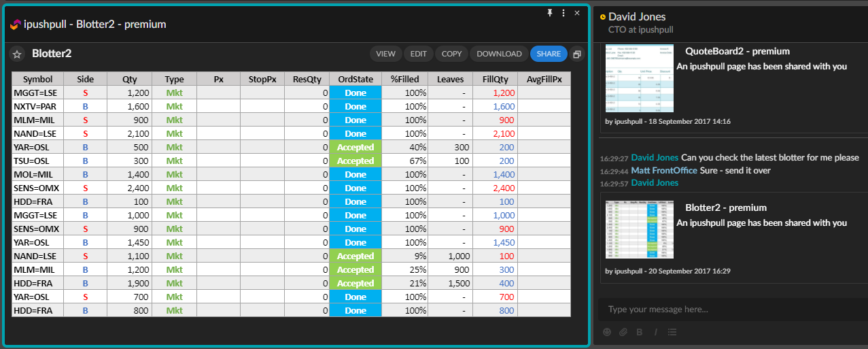This screenshot has height=349, width=868.
Task: Click the 9% filled cell
Action: (x=405, y=256)
